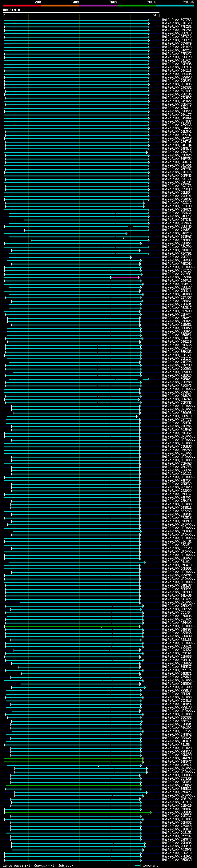Open hit UniRef100_A7NZ61

[x=177, y=26]
